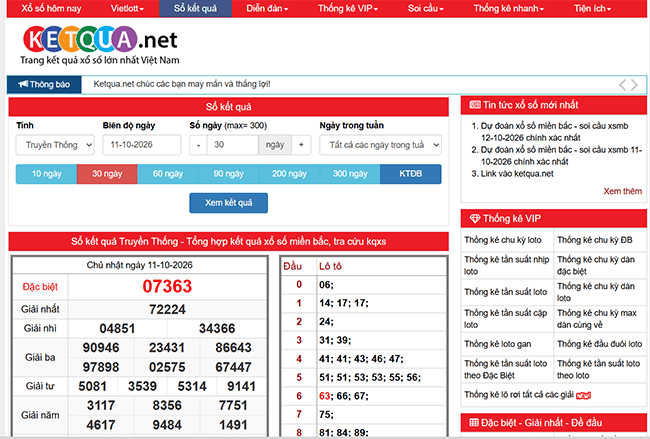Screen dimensions: 650x439
Task: Expand Thống kê VIP navigation menu
Action: coord(348,8)
